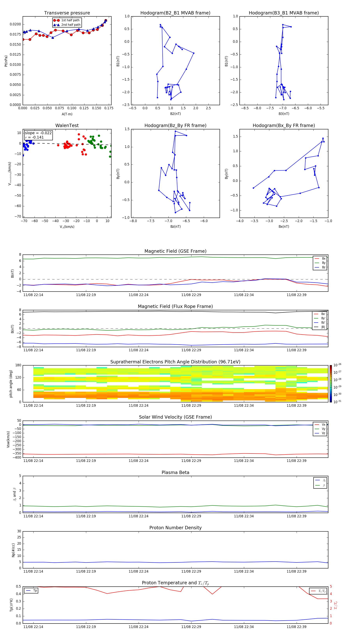The height and width of the screenshot is (644, 351).
Task: Click the 'slope = -0.022' annotation
Action: click(38, 133)
